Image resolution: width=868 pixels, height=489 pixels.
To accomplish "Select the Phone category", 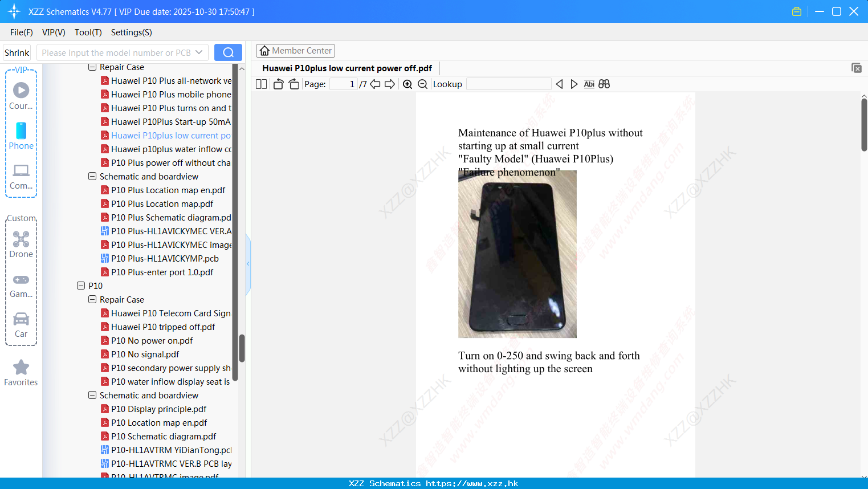I will click(21, 136).
